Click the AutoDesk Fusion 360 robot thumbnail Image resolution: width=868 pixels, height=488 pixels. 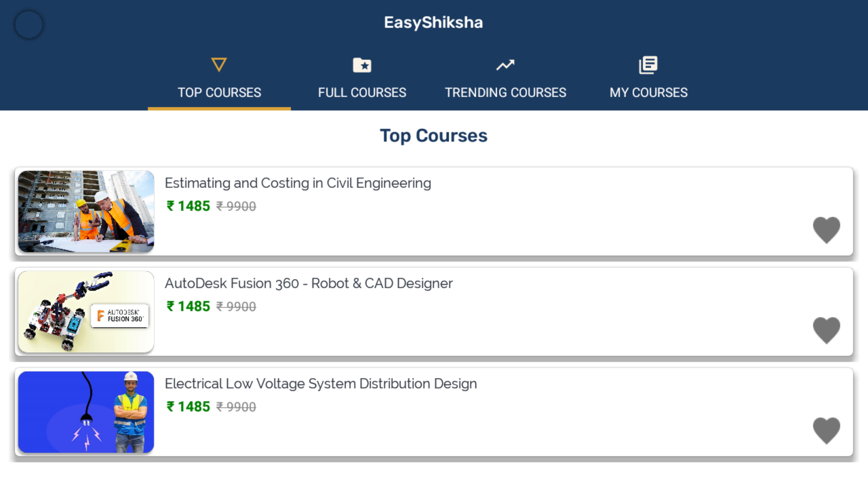pyautogui.click(x=85, y=312)
